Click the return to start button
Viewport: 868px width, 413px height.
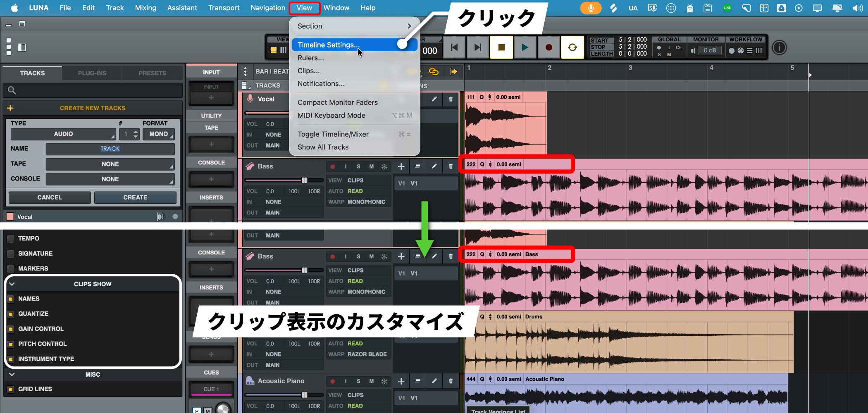[x=454, y=47]
